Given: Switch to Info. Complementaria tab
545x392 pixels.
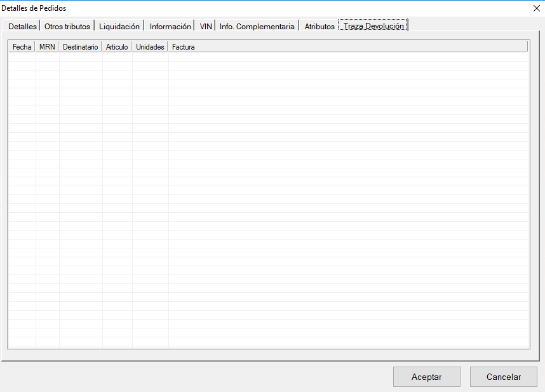Looking at the screenshot, I should pos(257,27).
